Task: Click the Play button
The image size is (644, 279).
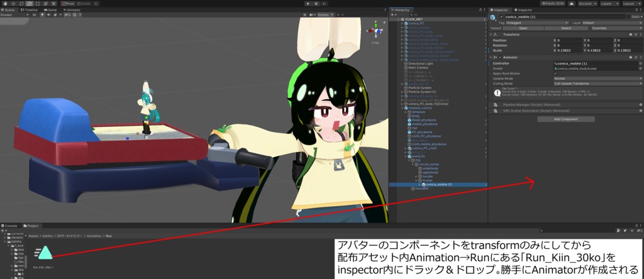Action: [308, 3]
